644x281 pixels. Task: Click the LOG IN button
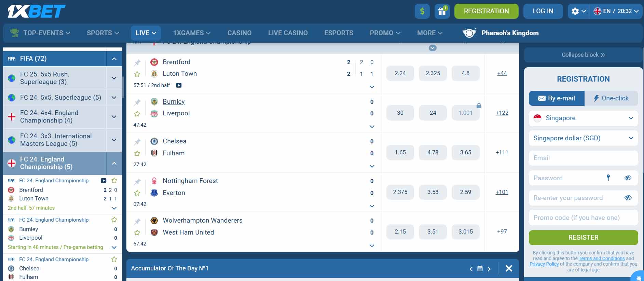[x=543, y=11]
